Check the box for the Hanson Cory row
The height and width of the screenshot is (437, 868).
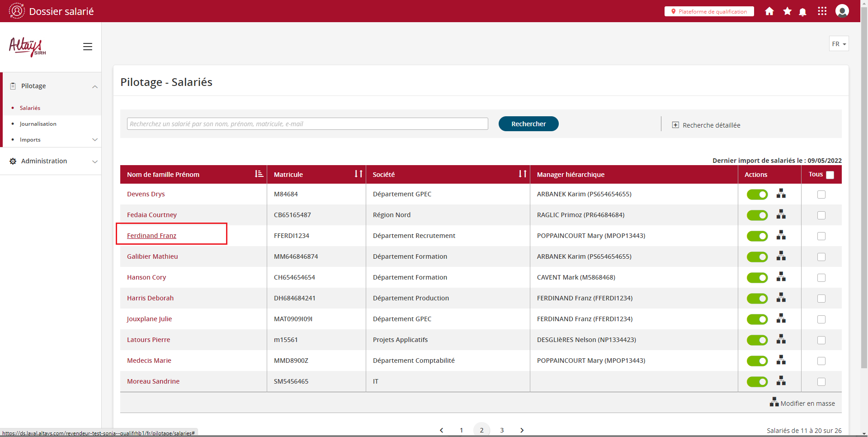[x=821, y=278]
